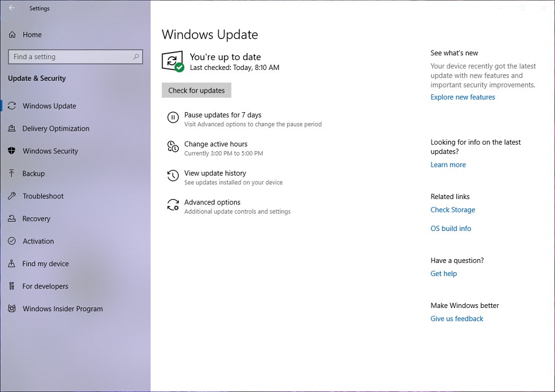The width and height of the screenshot is (555, 392).
Task: Focus the Find a setting search box
Action: [x=75, y=56]
